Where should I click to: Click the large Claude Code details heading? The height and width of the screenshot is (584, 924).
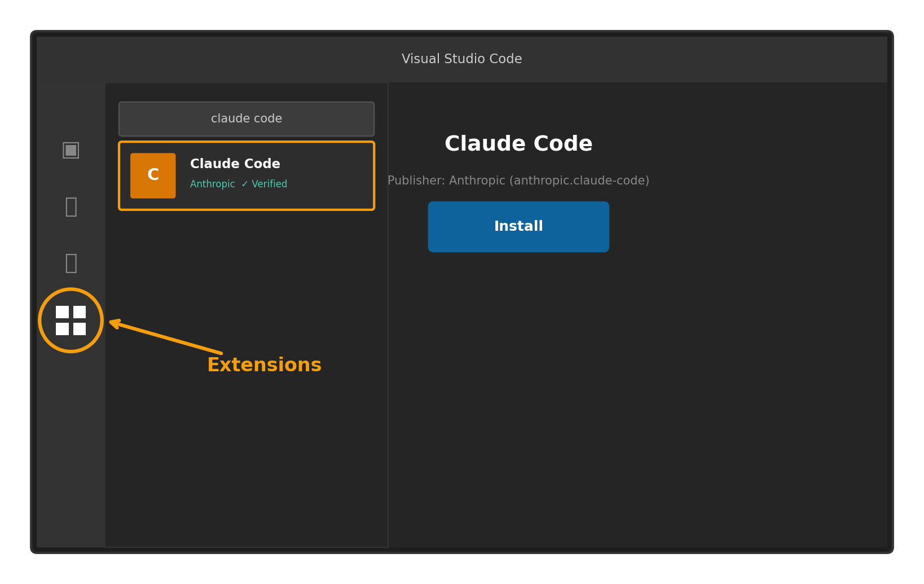click(x=518, y=144)
